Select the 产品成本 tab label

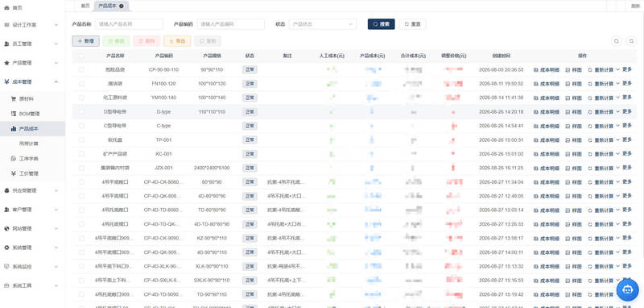[x=108, y=6]
